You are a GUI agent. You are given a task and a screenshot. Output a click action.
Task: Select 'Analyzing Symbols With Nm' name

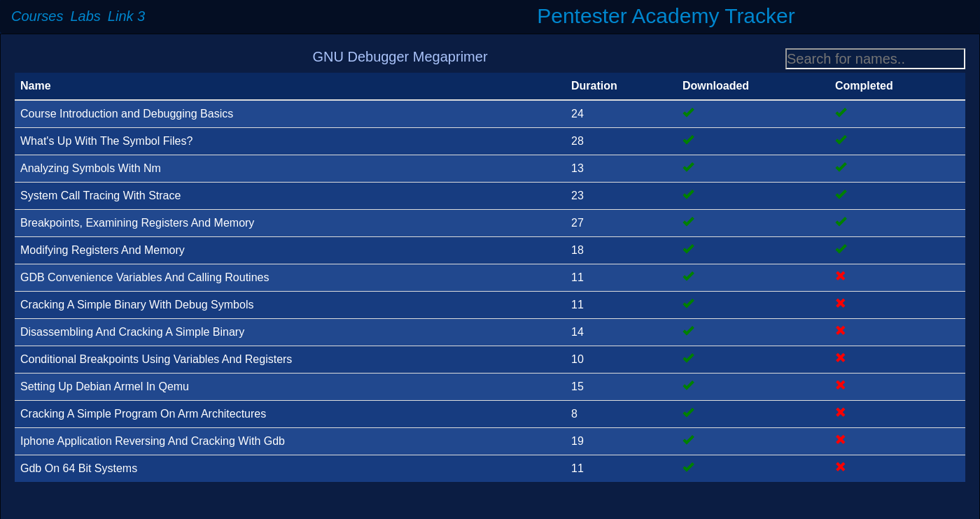[x=90, y=169]
